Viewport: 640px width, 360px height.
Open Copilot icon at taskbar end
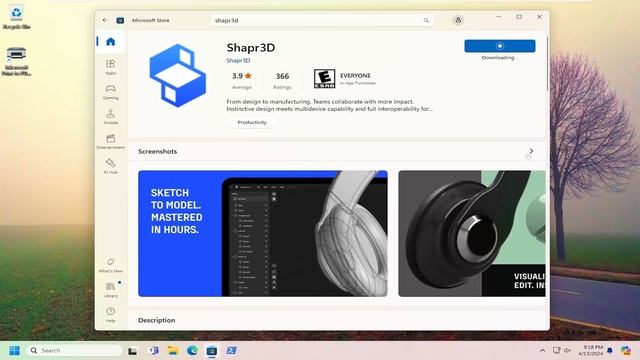pyautogui.click(x=626, y=351)
